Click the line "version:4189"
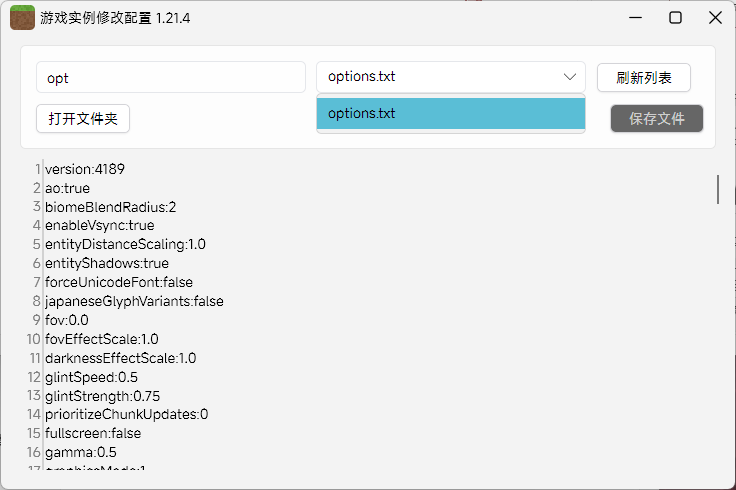Screen dimensions: 736x490 (x=85, y=169)
